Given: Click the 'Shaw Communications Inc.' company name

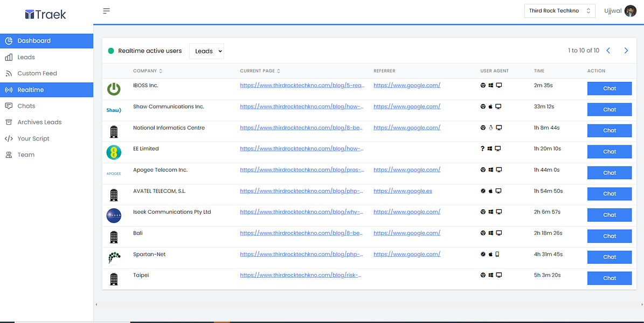Looking at the screenshot, I should point(168,106).
